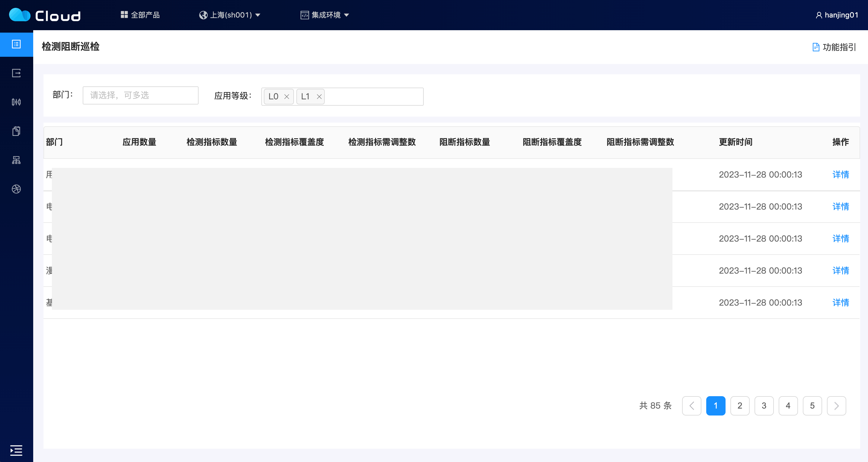The height and width of the screenshot is (462, 868).
Task: Click the 部门 column header
Action: pos(54,142)
